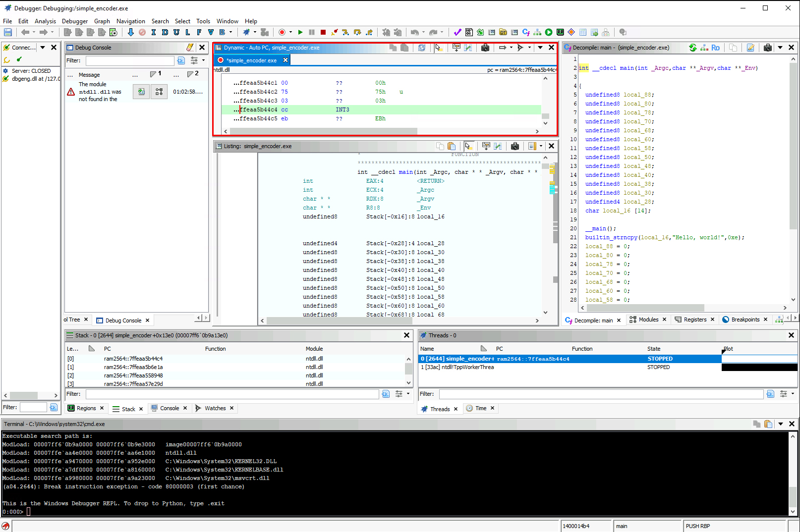Click the 'F' next-function icon
Viewport: 800px width, 532px height.
(x=199, y=32)
